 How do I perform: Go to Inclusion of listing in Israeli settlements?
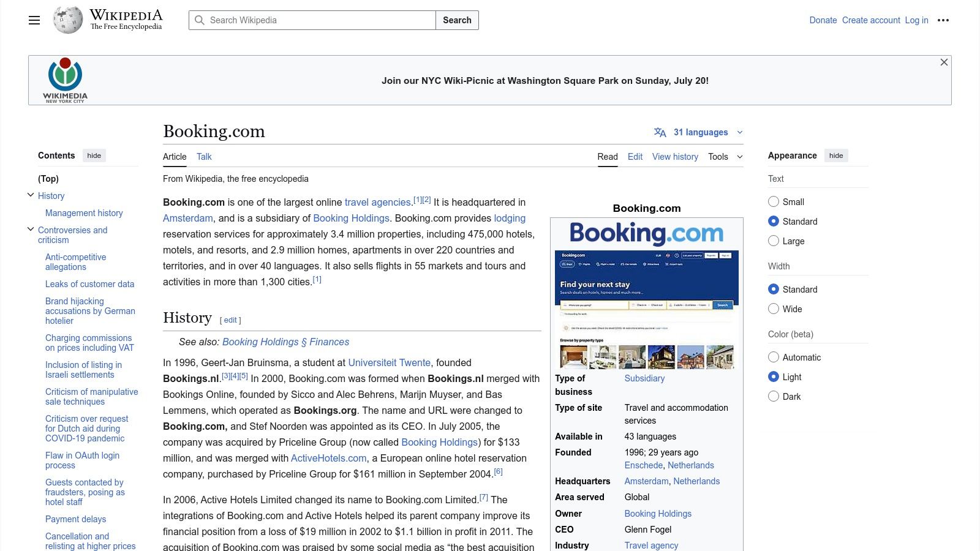click(83, 370)
